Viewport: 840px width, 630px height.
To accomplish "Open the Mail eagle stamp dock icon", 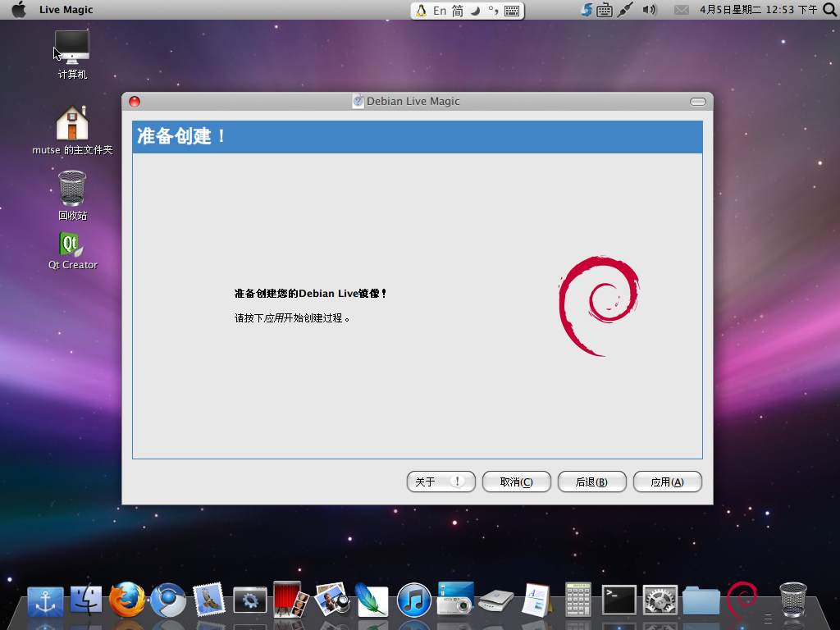I will point(209,600).
